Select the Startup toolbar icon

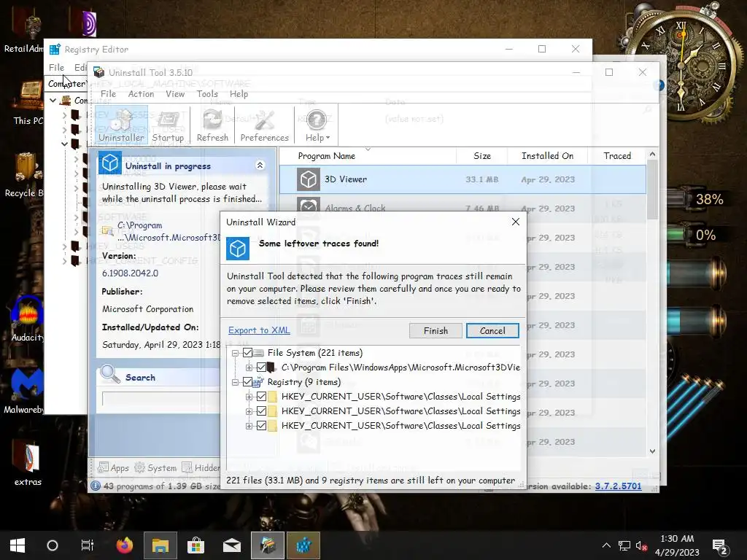click(168, 125)
